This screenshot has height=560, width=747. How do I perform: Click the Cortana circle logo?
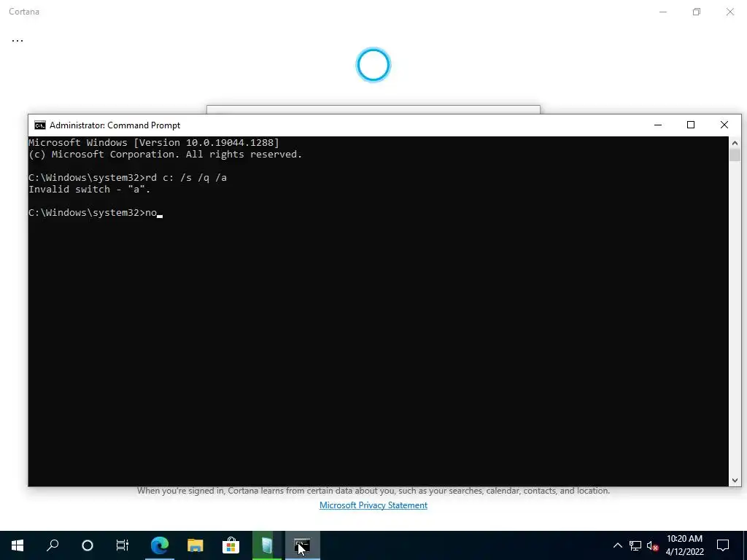tap(373, 65)
